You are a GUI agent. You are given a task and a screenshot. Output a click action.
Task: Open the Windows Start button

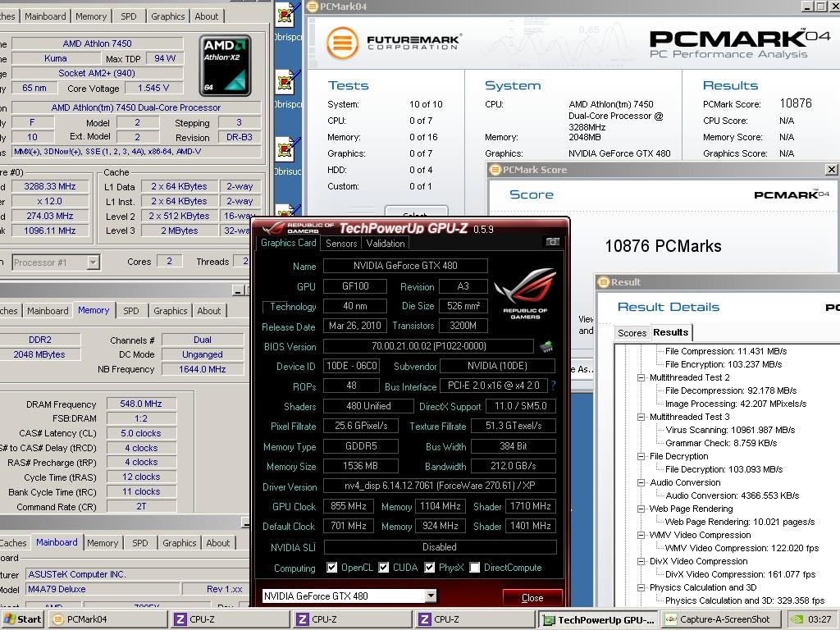22,619
